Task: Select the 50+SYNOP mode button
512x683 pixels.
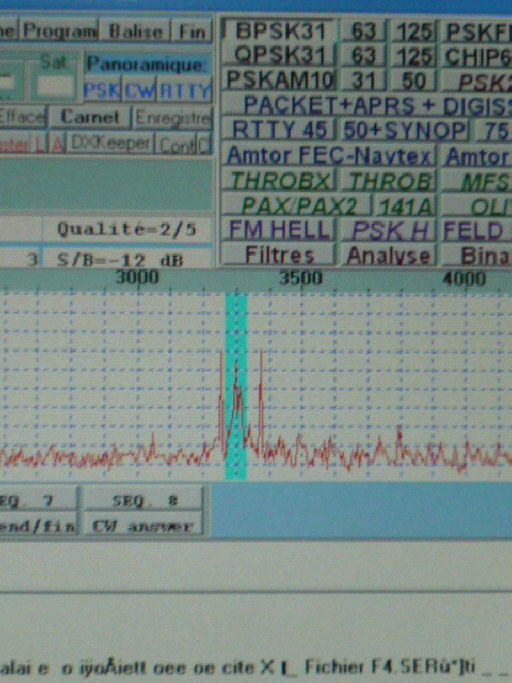Action: point(404,130)
